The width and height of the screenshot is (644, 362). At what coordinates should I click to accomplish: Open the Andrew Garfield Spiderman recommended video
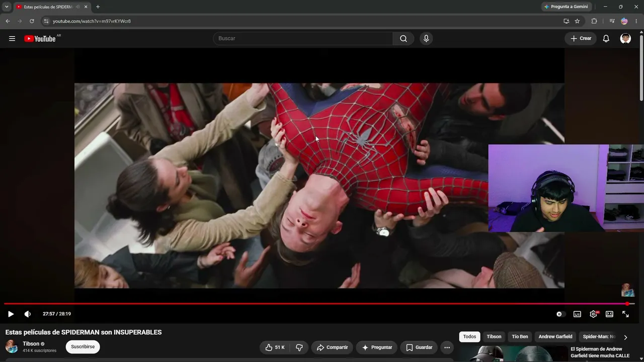point(600,352)
